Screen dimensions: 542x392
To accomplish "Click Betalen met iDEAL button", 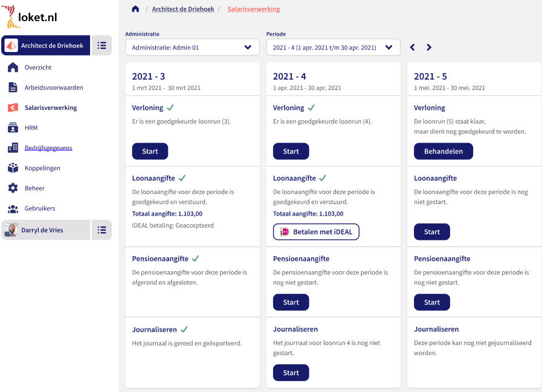I will point(316,232).
